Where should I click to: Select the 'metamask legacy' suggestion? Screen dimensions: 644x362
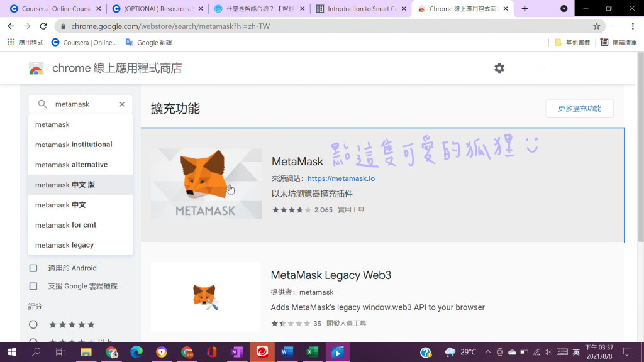click(x=80, y=245)
